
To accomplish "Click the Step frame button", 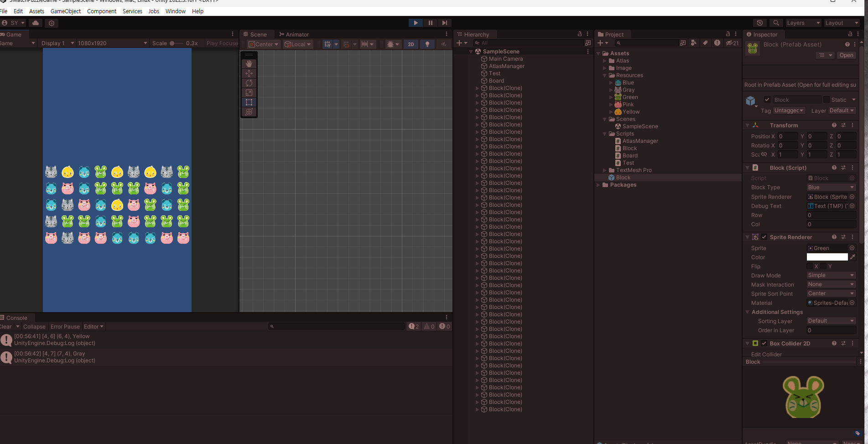I will [x=445, y=23].
